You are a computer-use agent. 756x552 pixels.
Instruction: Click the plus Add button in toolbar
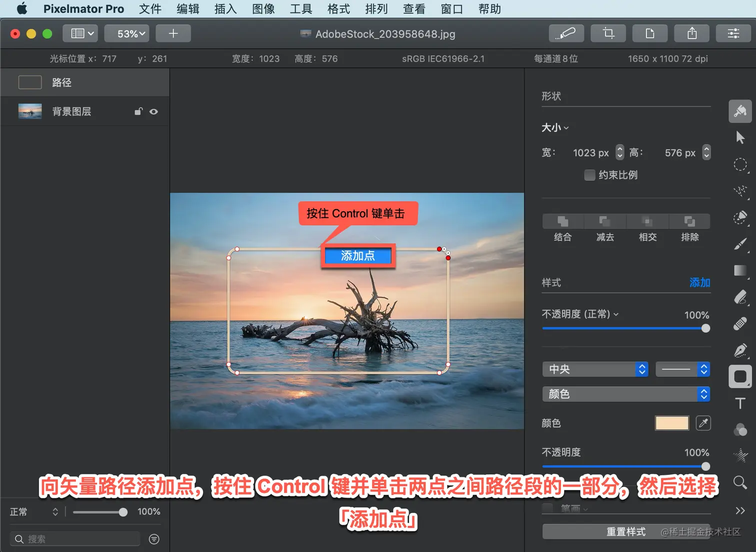pyautogui.click(x=173, y=34)
